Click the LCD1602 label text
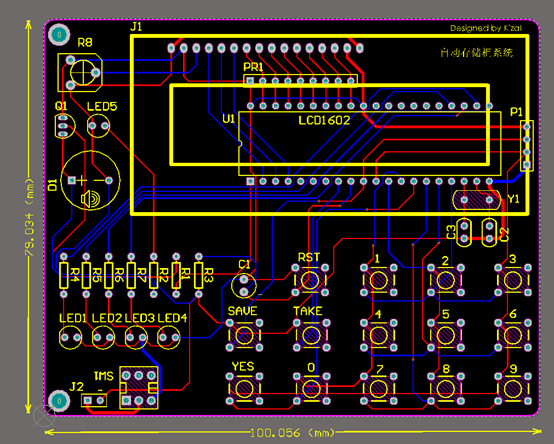 coord(324,120)
